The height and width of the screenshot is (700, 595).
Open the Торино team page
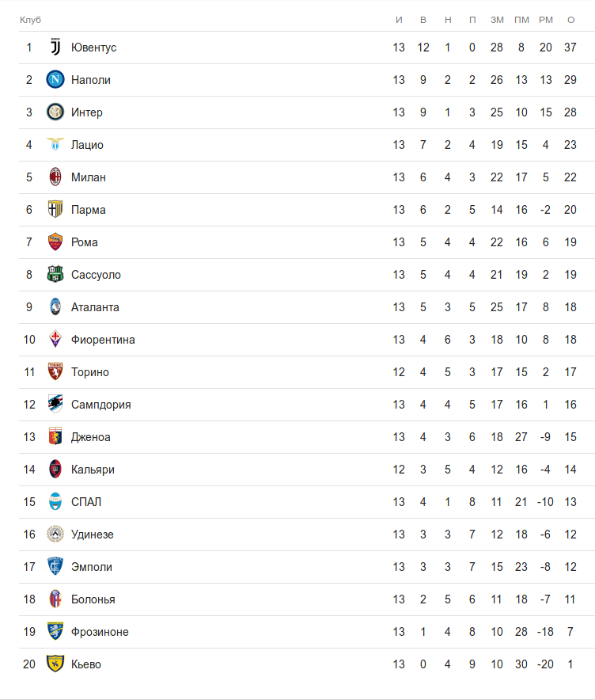coord(90,372)
